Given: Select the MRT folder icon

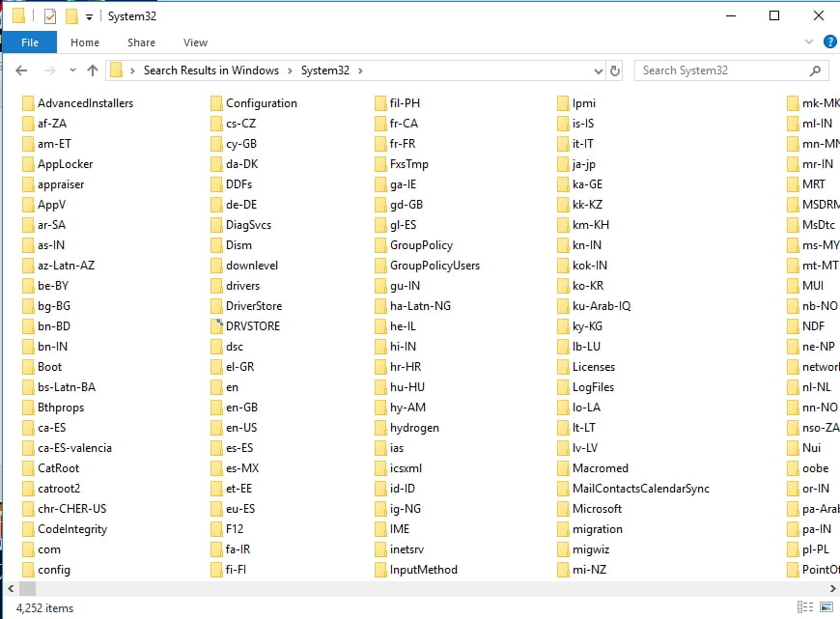Looking at the screenshot, I should coord(793,184).
